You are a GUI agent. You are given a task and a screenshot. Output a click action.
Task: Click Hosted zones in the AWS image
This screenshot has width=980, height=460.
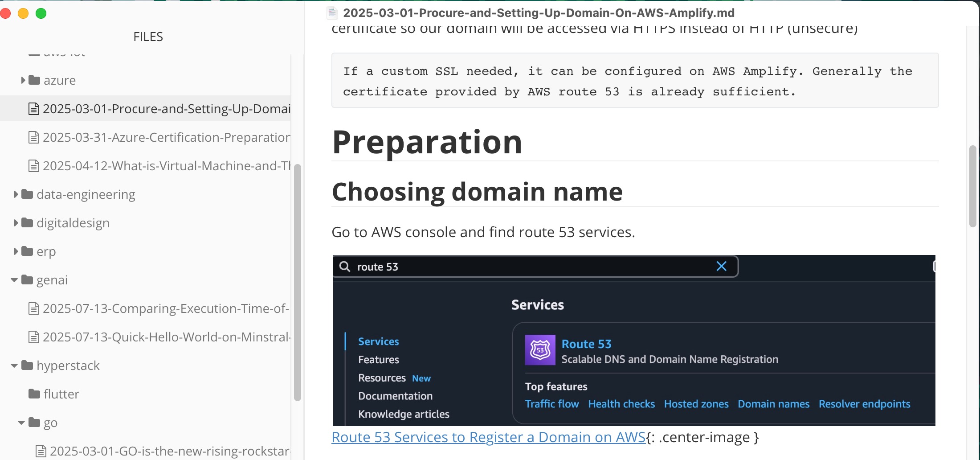(x=696, y=404)
